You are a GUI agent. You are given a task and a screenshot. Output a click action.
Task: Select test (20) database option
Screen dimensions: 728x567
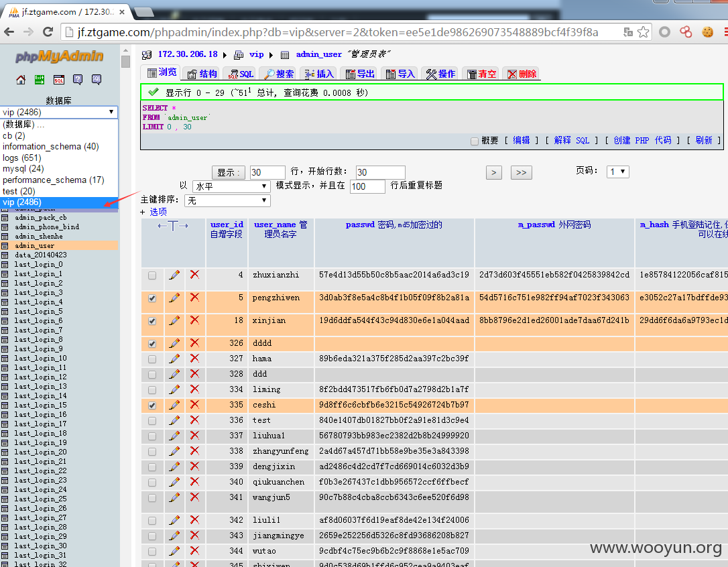[x=19, y=191]
